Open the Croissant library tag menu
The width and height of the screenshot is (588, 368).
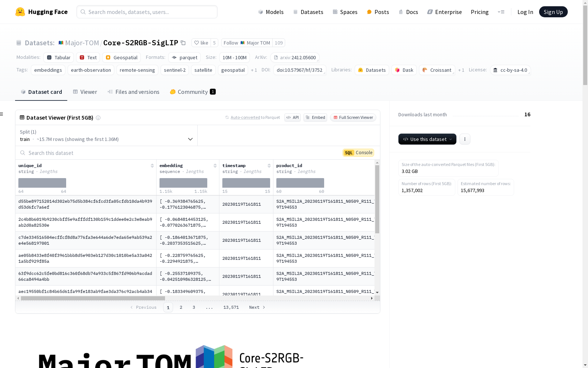coord(437,70)
